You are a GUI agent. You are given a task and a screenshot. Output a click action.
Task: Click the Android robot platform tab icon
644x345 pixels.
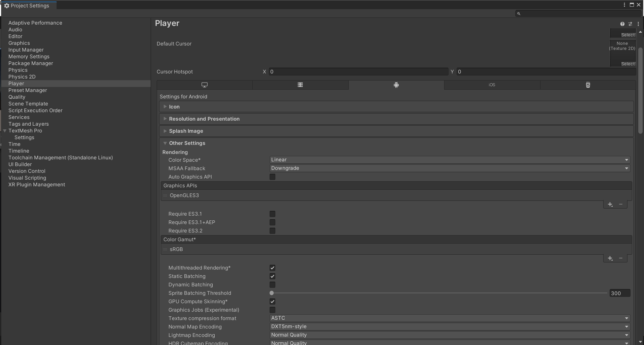click(396, 85)
